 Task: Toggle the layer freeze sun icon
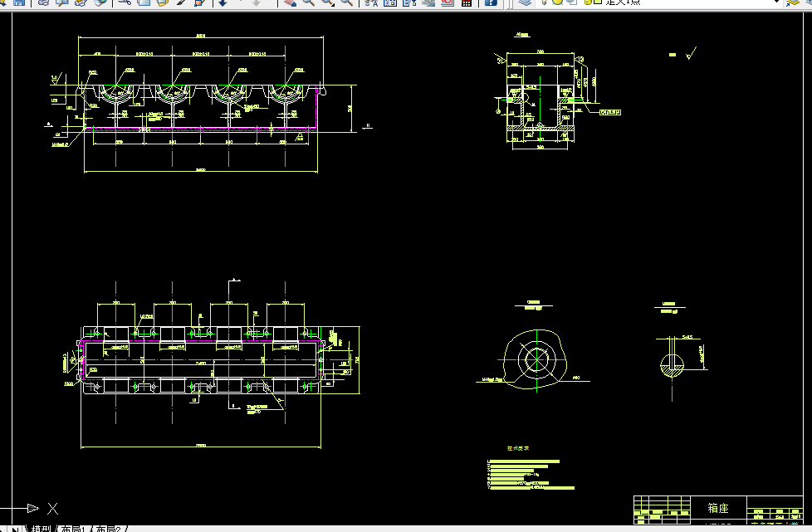click(x=557, y=2)
